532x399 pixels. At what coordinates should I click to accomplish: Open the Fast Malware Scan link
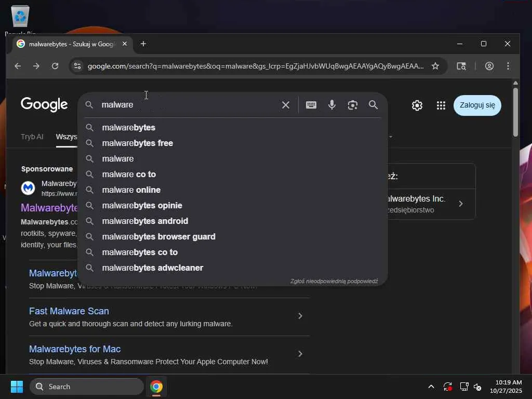point(69,311)
